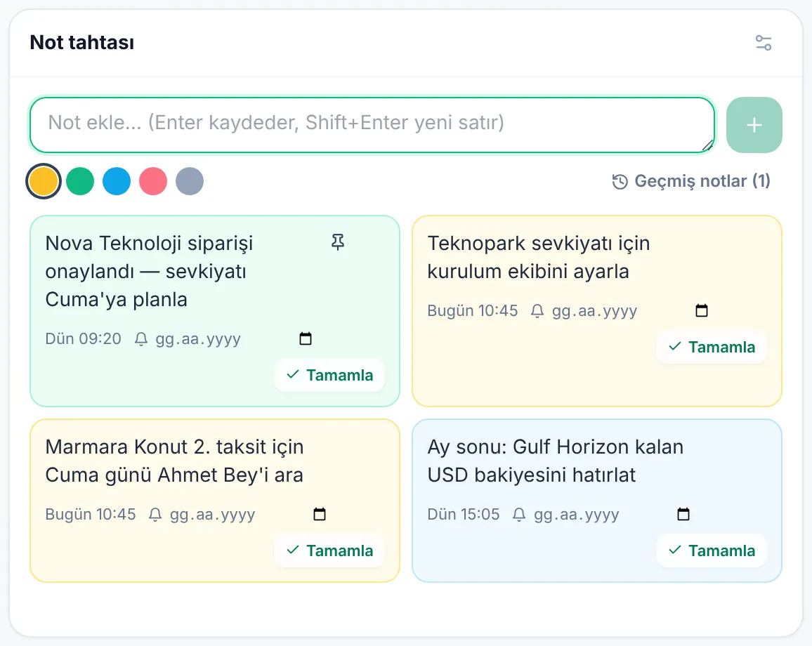This screenshot has width=812, height=646.
Task: Select the yellow note color
Action: (x=44, y=181)
